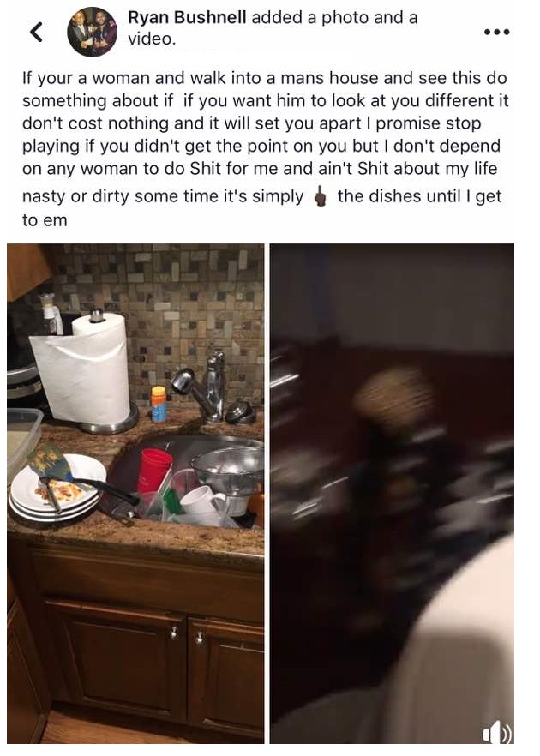Screen dimensions: 540x756
Task: Open Ryan Bushnell's profile name link
Action: (x=187, y=17)
